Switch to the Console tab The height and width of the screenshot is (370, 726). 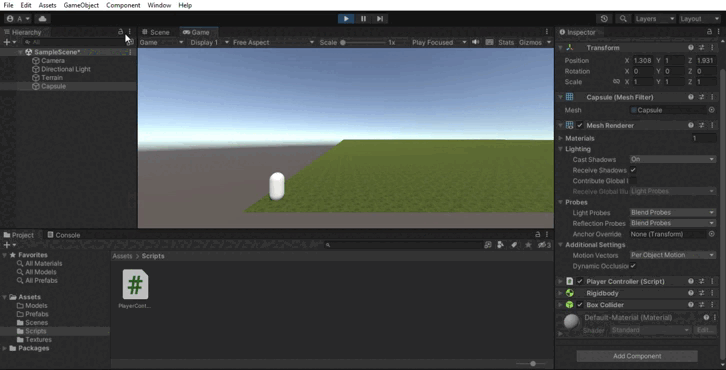pyautogui.click(x=63, y=235)
